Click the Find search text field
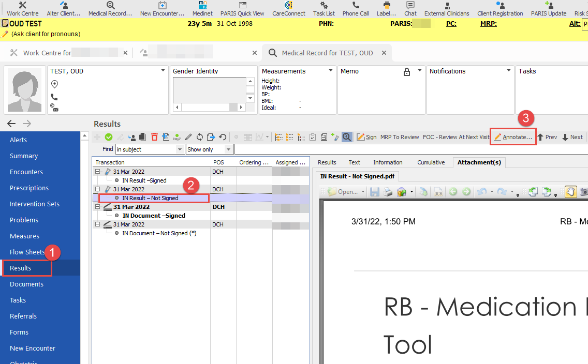 409,149
